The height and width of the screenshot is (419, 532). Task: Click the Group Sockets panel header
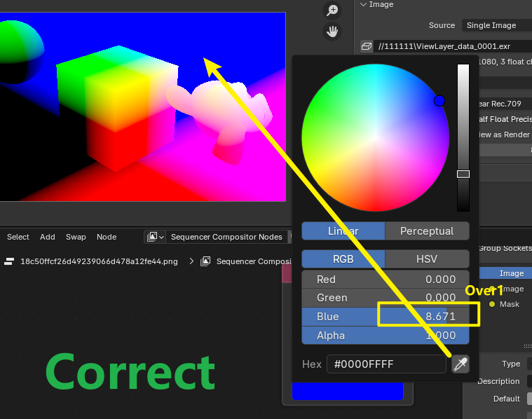click(505, 248)
